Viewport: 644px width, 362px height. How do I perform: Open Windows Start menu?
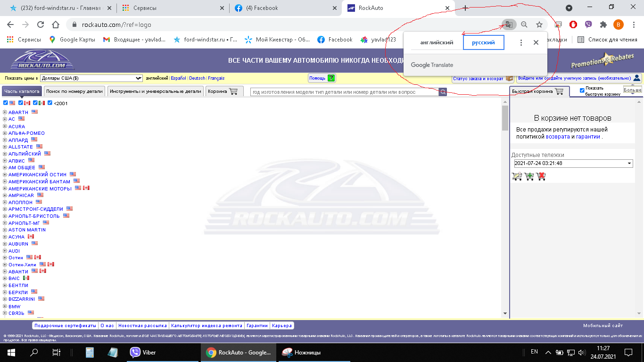(x=11, y=352)
